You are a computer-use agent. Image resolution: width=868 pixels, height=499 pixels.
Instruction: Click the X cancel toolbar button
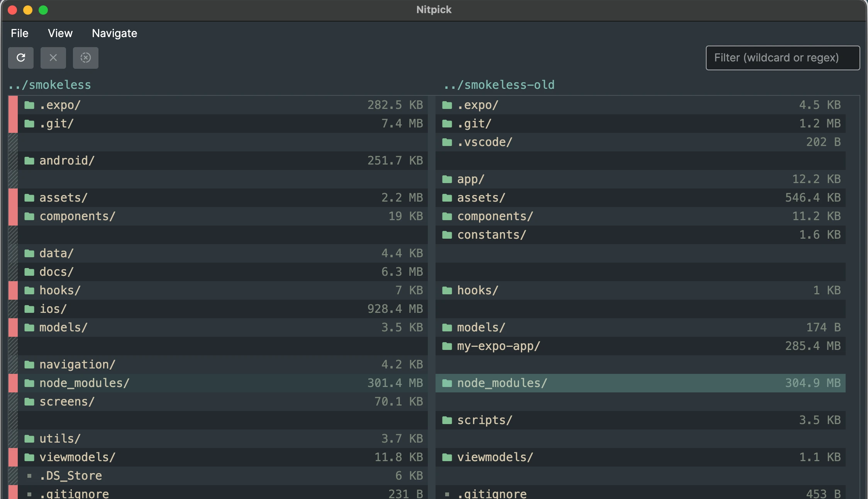[53, 58]
